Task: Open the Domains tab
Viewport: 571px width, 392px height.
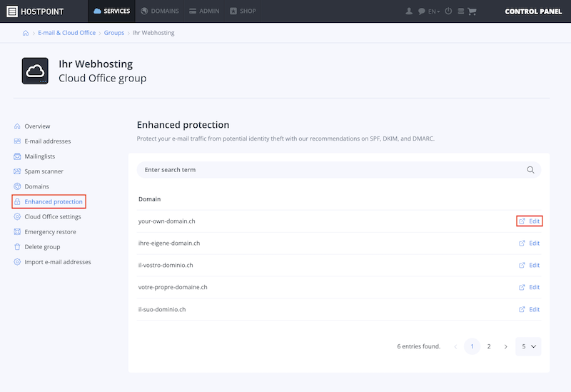Action: coord(159,11)
